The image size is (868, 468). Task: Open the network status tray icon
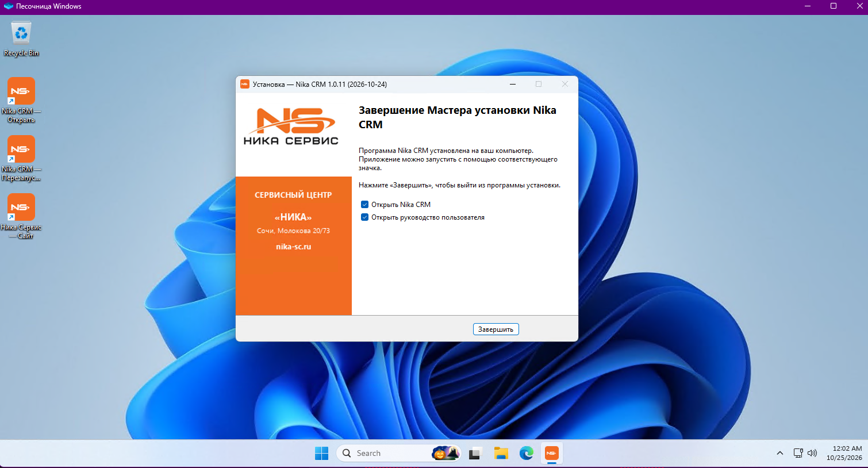pyautogui.click(x=798, y=453)
